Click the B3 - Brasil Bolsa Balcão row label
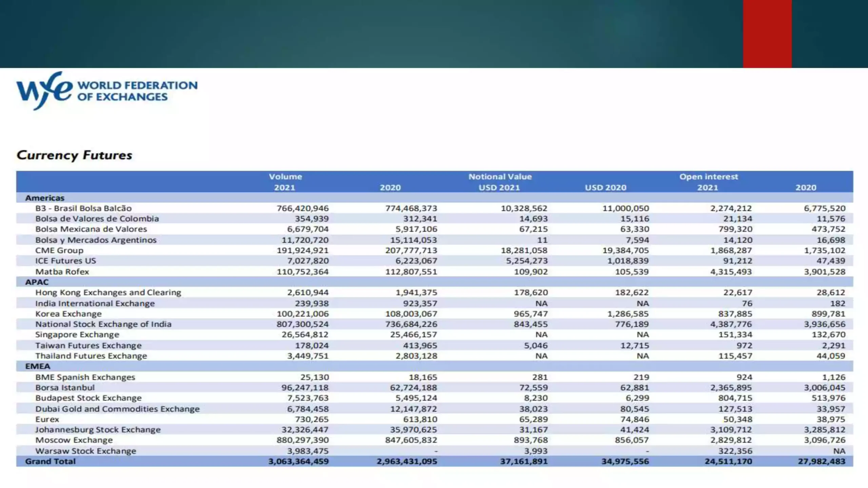 tap(83, 208)
